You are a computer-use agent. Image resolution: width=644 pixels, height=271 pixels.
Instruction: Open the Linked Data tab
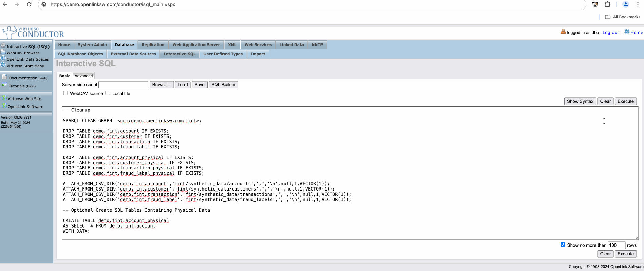click(x=292, y=45)
